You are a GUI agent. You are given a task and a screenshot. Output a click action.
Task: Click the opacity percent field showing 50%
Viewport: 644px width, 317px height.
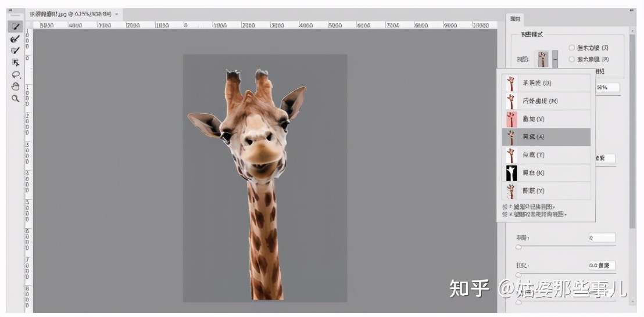click(x=607, y=87)
